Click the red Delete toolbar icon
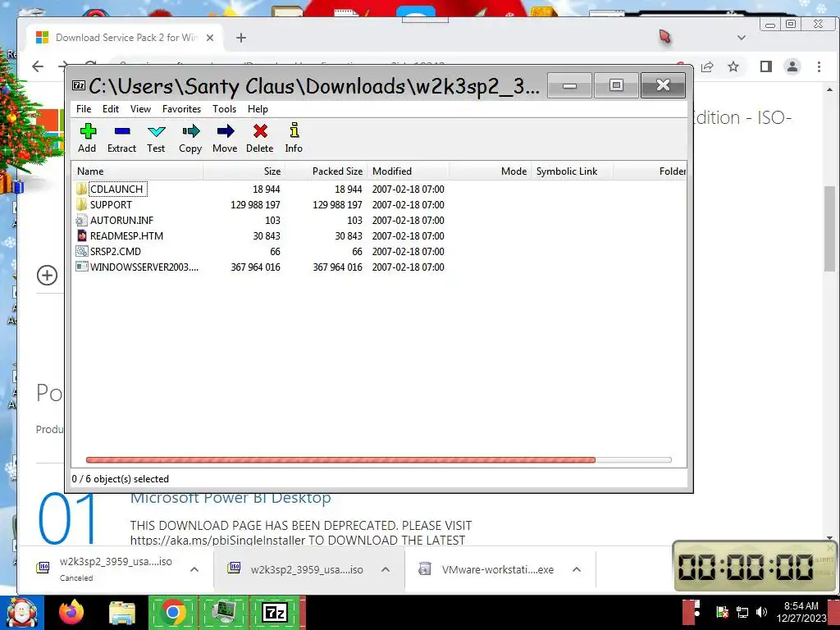The width and height of the screenshot is (840, 630). pos(260,132)
